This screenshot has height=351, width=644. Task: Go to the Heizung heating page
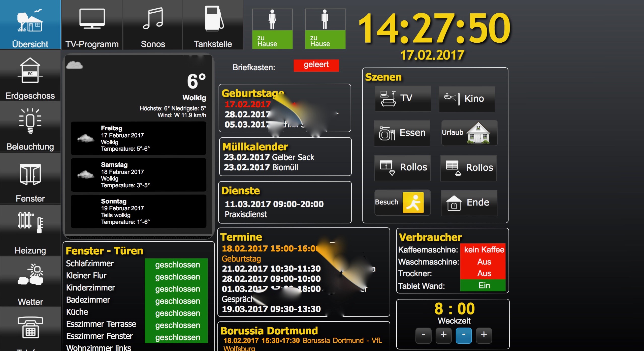pos(30,231)
